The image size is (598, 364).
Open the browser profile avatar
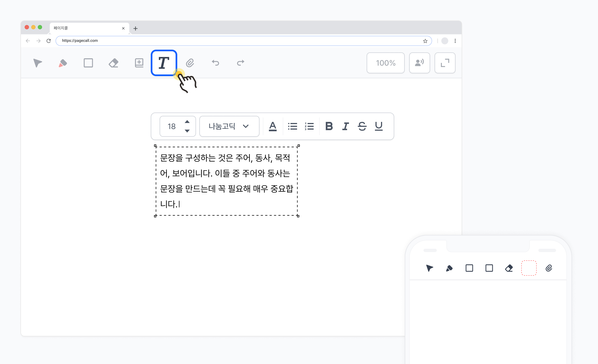(445, 41)
